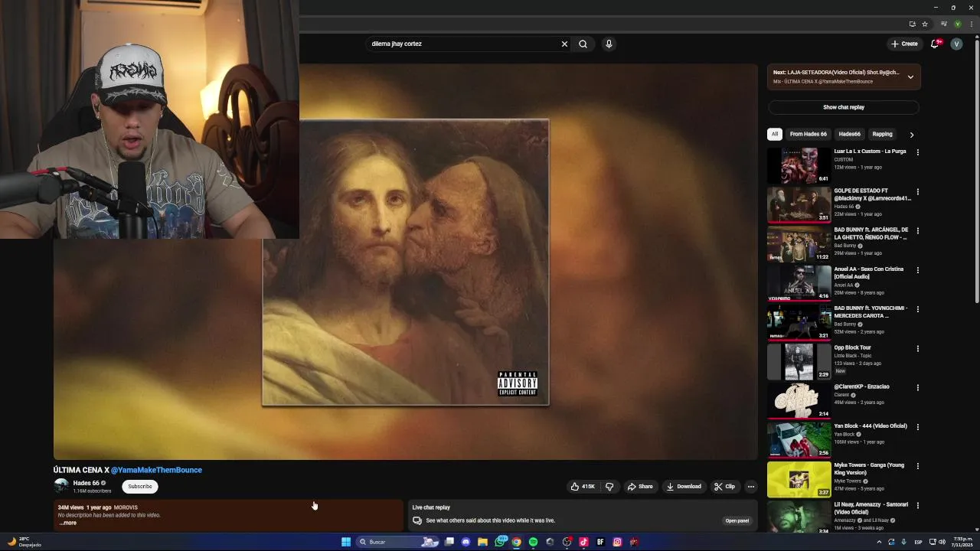Viewport: 980px width, 551px height.
Task: Click Open panel for live chat replay
Action: tap(737, 520)
